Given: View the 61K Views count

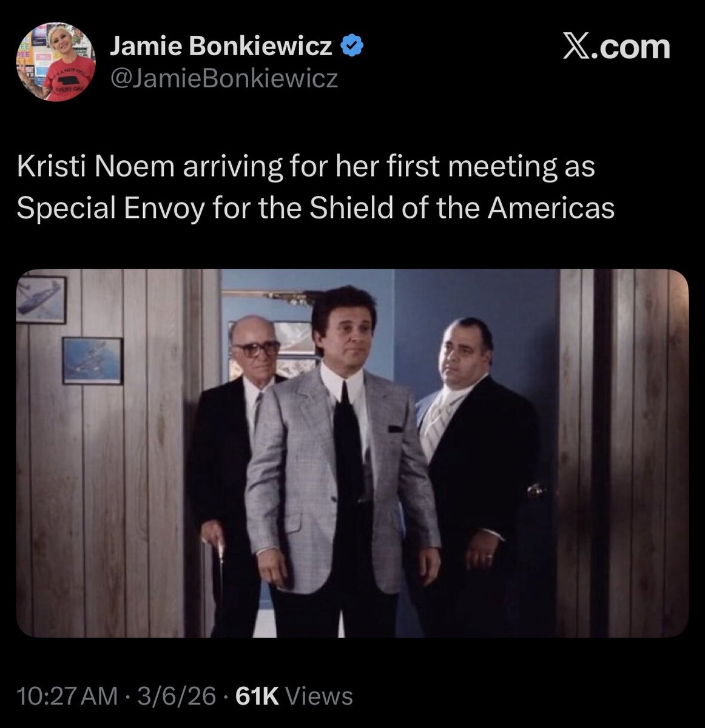Looking at the screenshot, I should click(x=294, y=696).
